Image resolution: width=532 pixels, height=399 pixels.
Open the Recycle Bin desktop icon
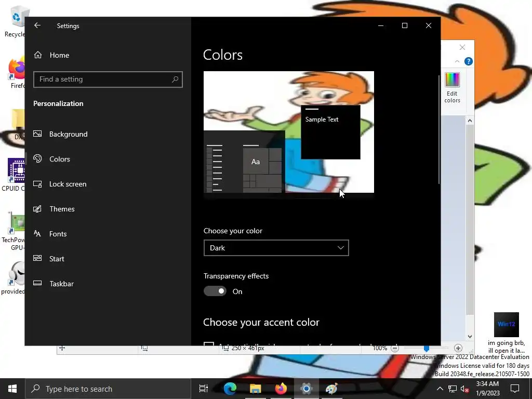(15, 21)
